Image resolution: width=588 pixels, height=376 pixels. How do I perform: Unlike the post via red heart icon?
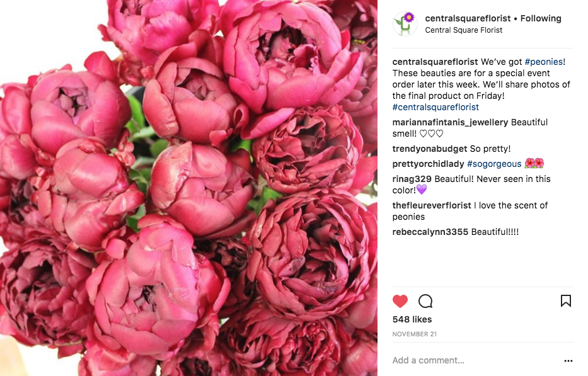click(400, 301)
